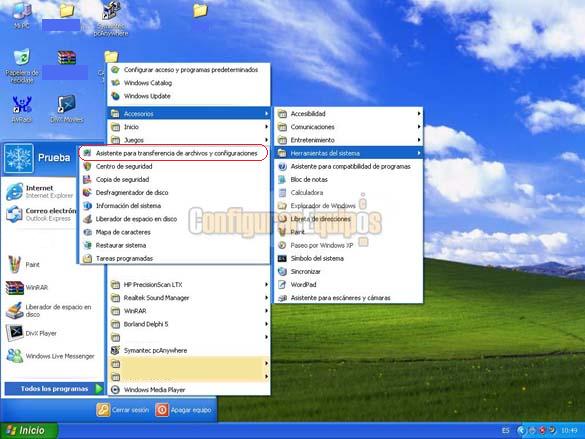Open Información del sistema
The height and width of the screenshot is (439, 585).
coord(174,206)
